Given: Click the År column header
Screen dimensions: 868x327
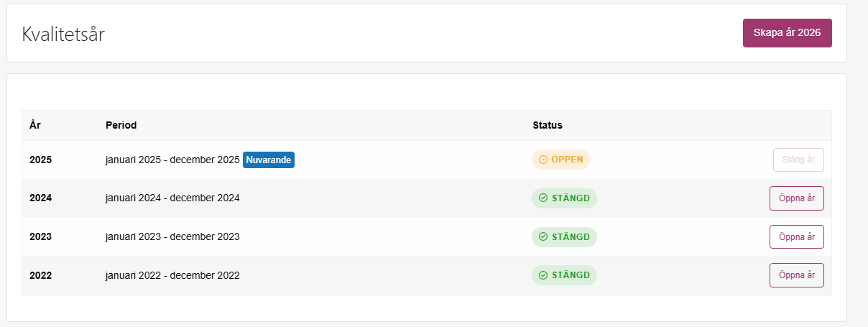Looking at the screenshot, I should pos(34,125).
